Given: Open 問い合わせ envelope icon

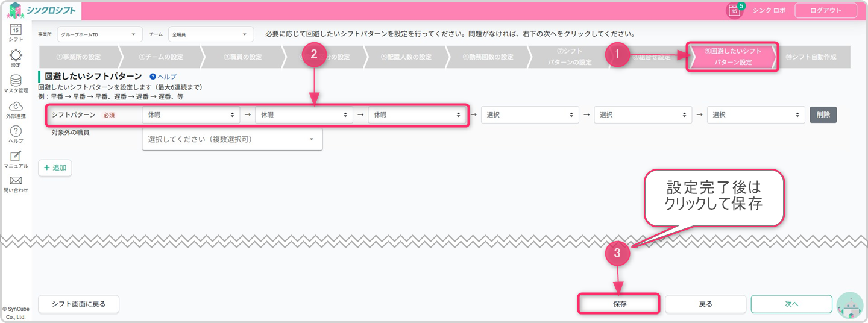Looking at the screenshot, I should [x=16, y=181].
